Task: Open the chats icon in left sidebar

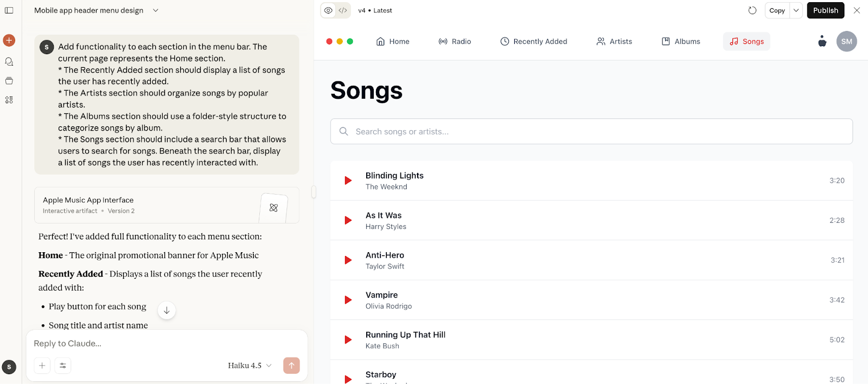Action: tap(9, 62)
